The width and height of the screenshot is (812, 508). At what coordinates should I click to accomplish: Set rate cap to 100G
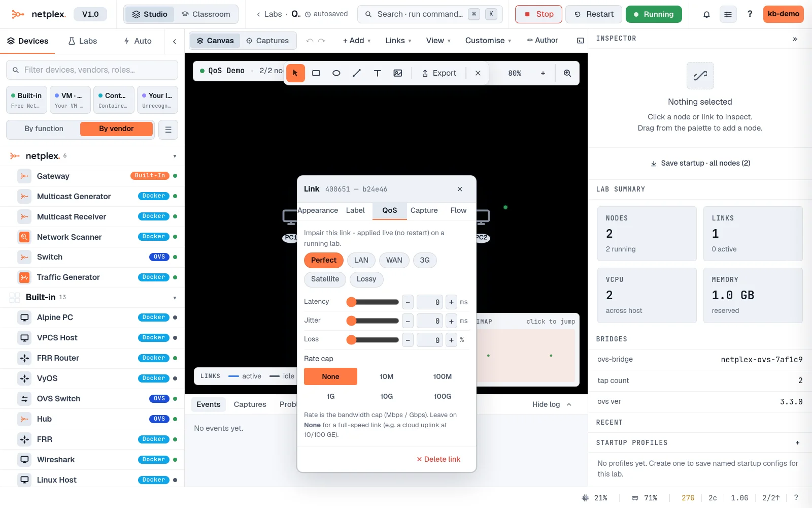(x=443, y=396)
